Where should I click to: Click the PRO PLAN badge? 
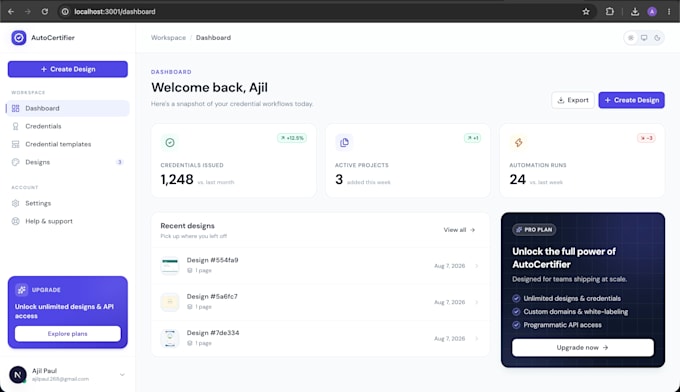coord(534,230)
